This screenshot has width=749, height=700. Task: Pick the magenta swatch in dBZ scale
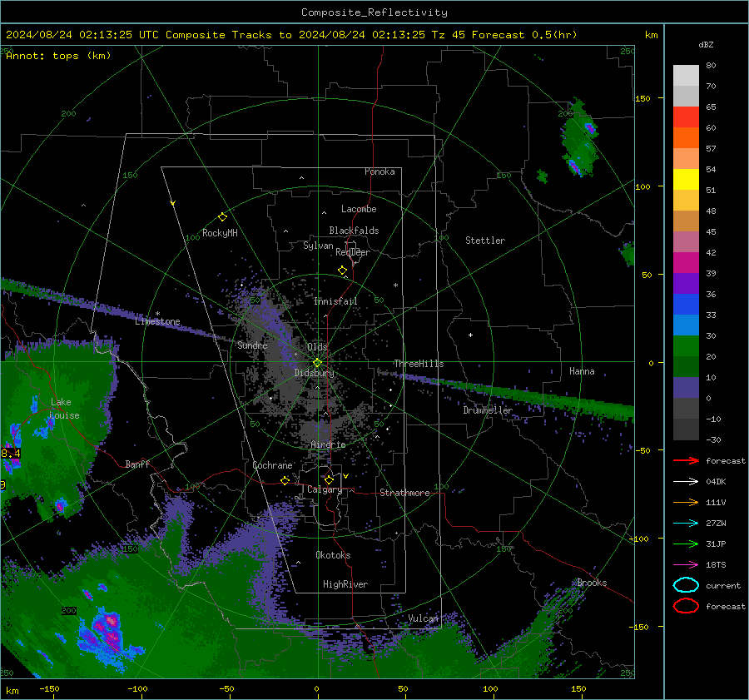(x=686, y=263)
